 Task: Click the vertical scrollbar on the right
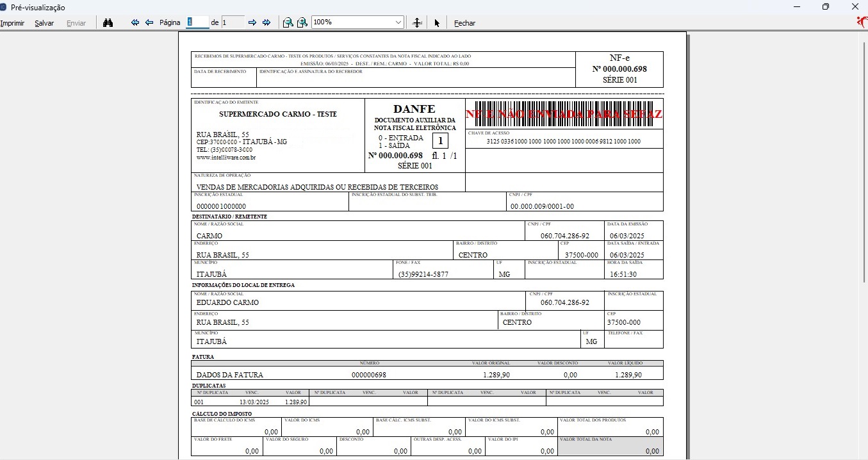(864, 160)
